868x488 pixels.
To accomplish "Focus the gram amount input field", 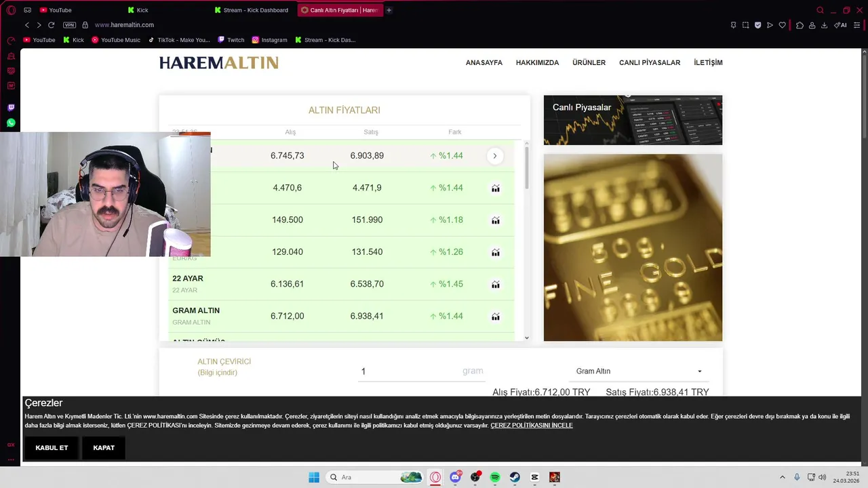I will 421,371.
